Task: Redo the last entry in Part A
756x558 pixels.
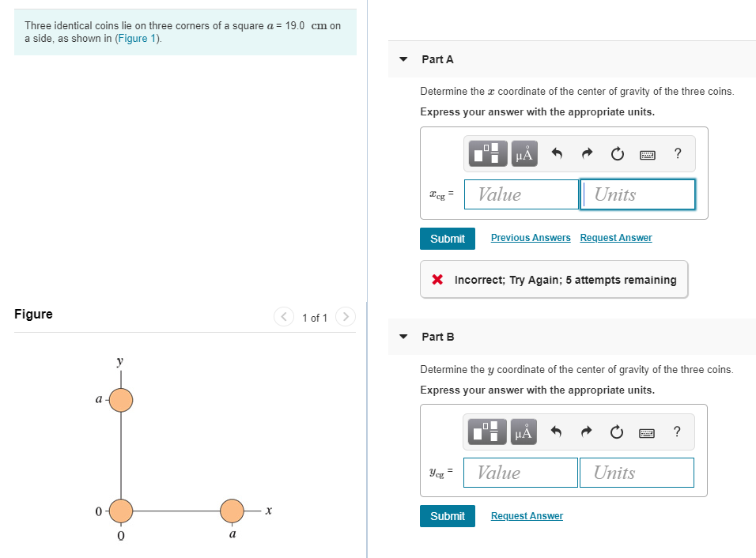Action: coord(586,153)
